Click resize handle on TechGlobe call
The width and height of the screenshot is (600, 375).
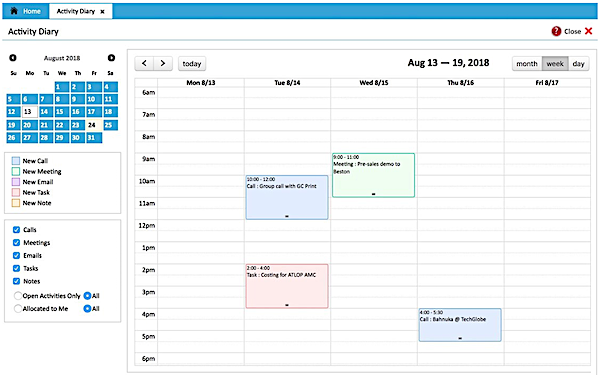tap(460, 338)
